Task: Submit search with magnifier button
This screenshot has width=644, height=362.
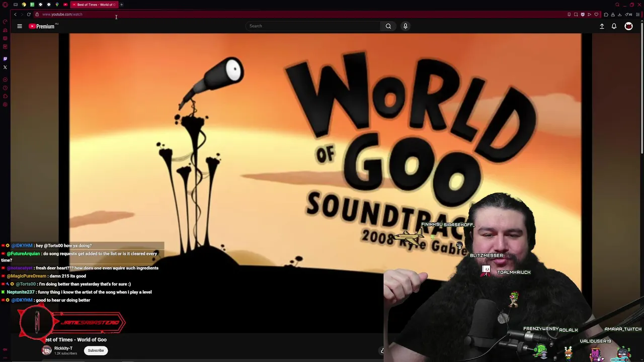Action: (x=388, y=26)
